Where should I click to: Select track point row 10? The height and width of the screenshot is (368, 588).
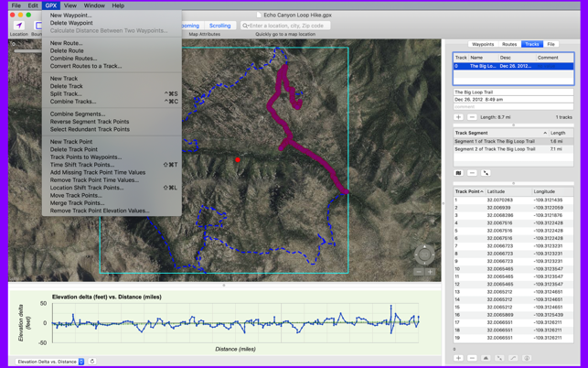[513, 269]
